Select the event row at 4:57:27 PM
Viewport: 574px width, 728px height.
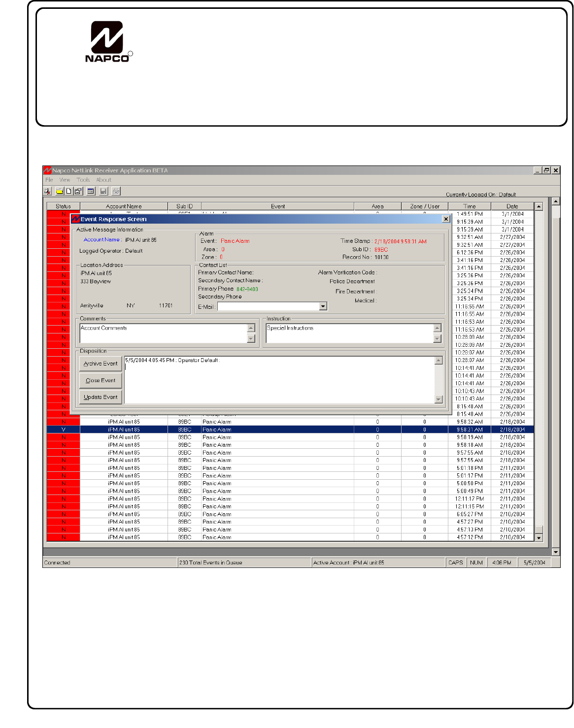click(290, 522)
